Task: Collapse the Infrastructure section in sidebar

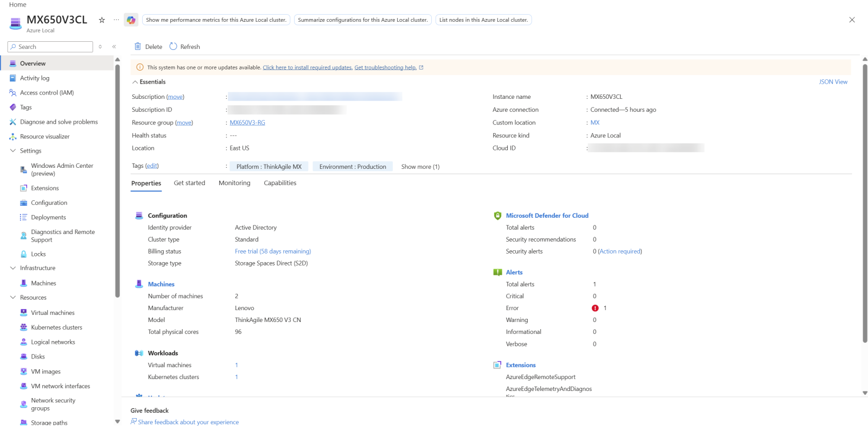Action: (13, 268)
